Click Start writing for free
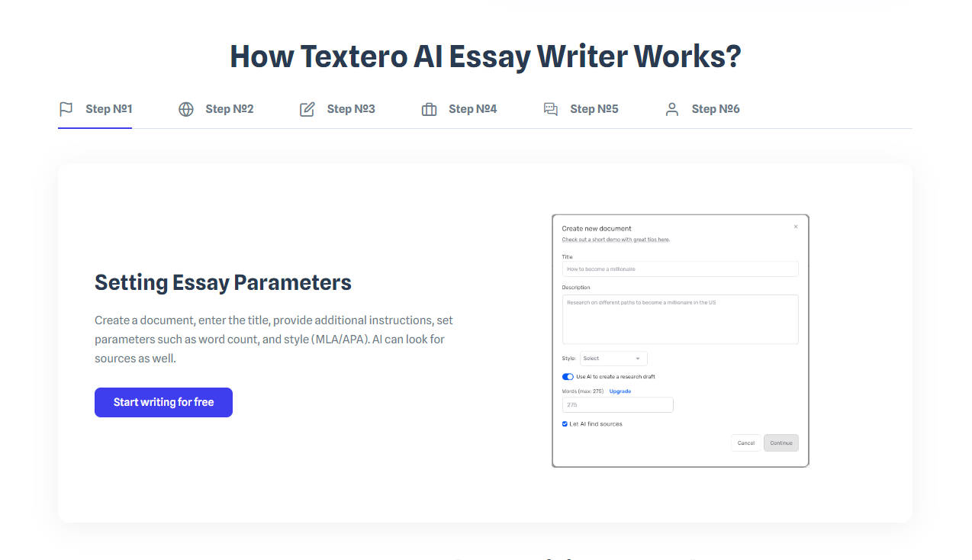 [x=163, y=402]
